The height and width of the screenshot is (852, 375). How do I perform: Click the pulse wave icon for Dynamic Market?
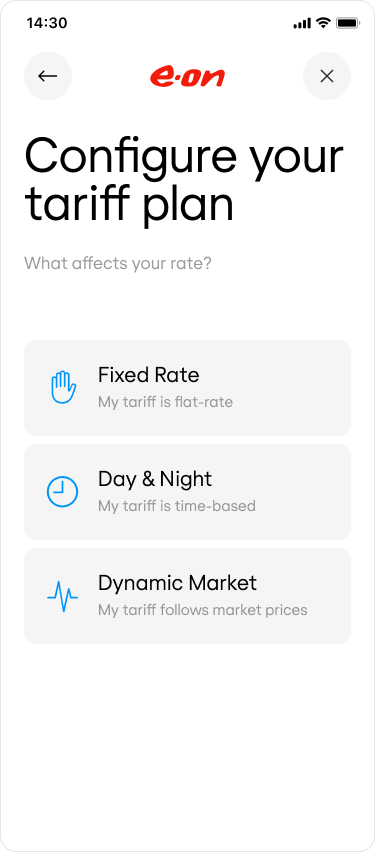62,596
